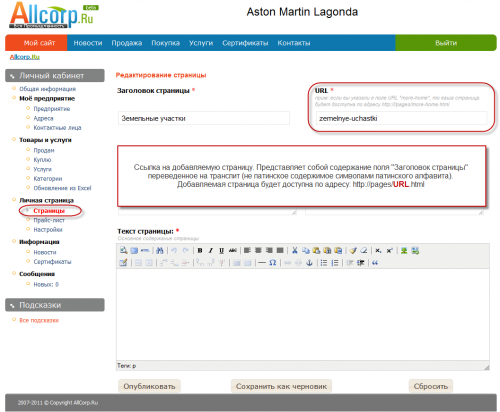Open the Контакты navigation tab
The image size is (500, 412).
pyautogui.click(x=294, y=43)
